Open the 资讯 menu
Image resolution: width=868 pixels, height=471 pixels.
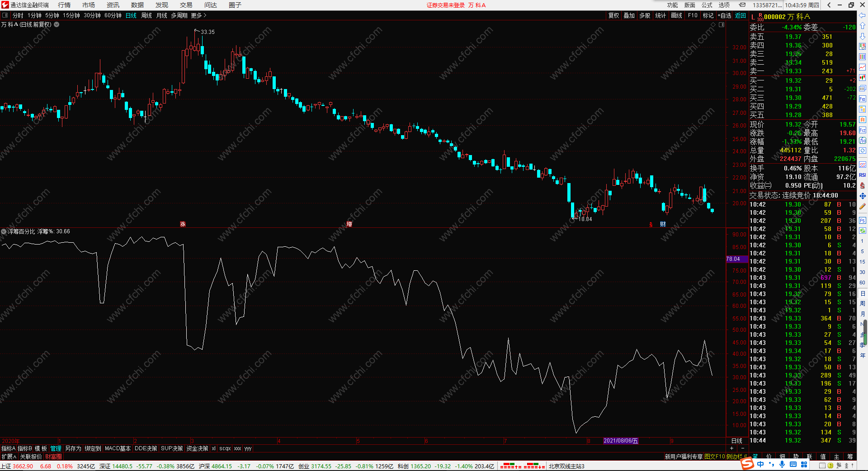click(113, 5)
